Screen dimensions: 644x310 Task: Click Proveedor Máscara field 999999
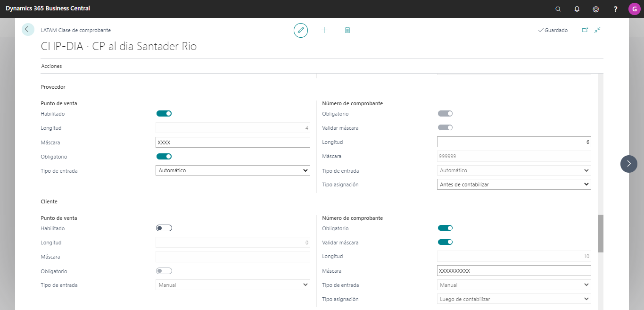pos(514,156)
